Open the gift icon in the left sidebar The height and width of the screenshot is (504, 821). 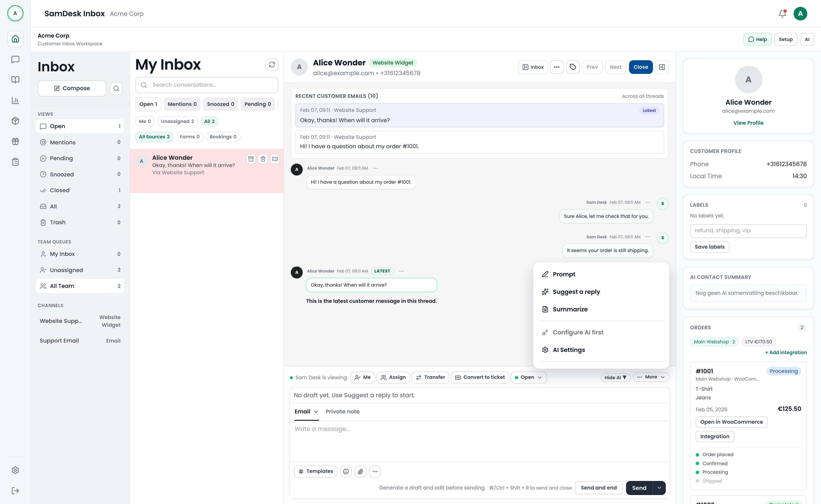click(15, 141)
